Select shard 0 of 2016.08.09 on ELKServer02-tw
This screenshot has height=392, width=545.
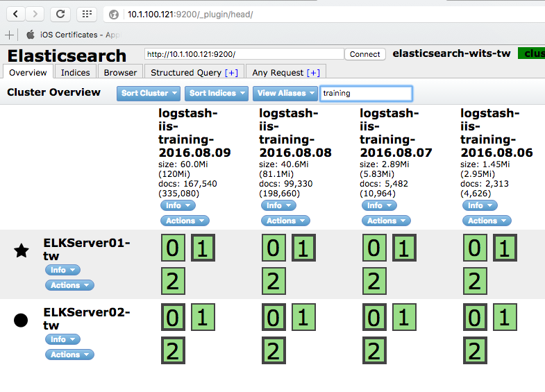pos(173,317)
